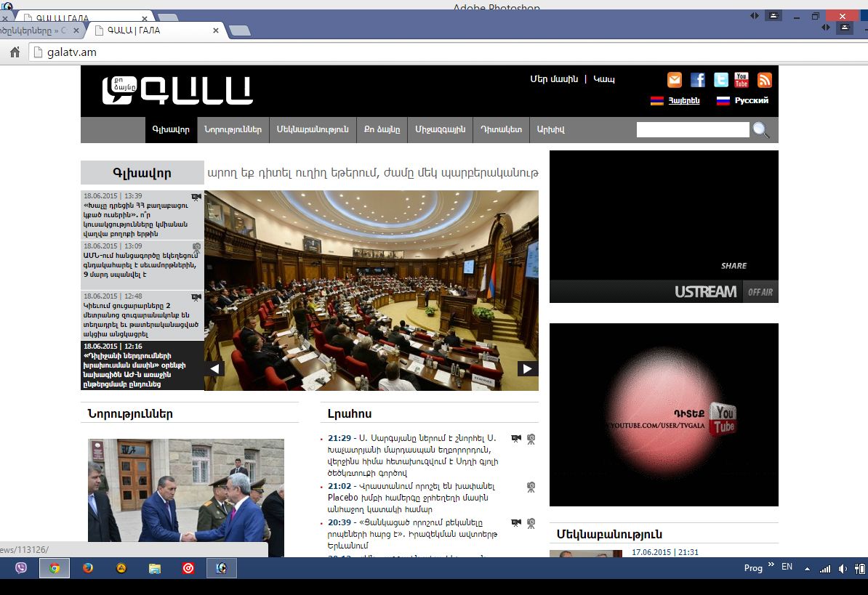Viewport: 868px width, 595px height.
Task: Click the Կապ link in the header
Action: pos(604,79)
